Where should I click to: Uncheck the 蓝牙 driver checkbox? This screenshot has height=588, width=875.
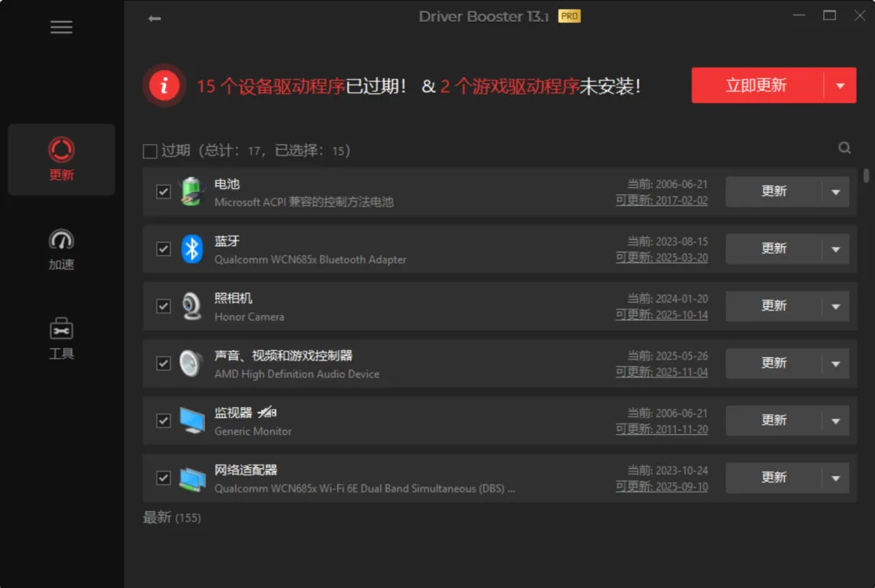click(x=164, y=249)
